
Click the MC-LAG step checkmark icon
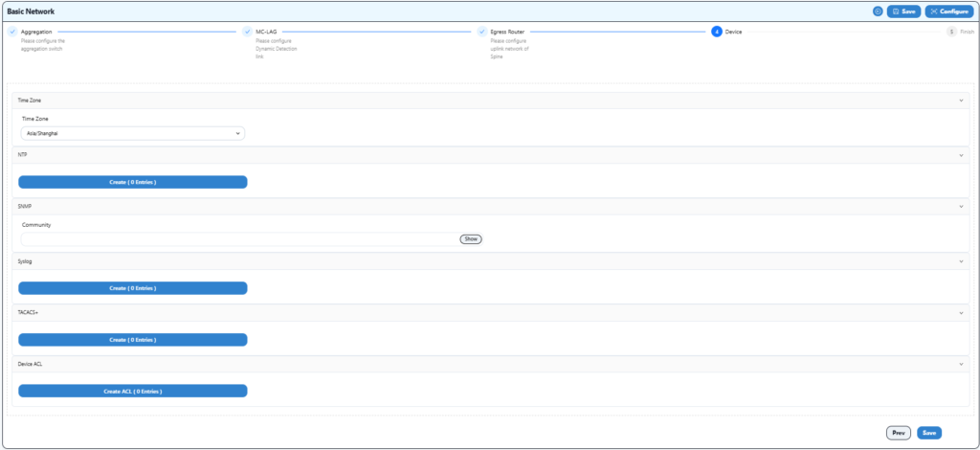[247, 32]
